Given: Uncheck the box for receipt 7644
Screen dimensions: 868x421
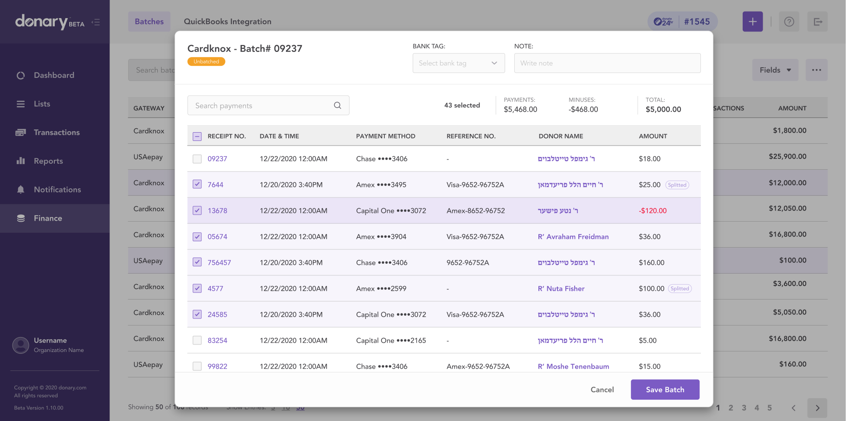Looking at the screenshot, I should tap(197, 184).
